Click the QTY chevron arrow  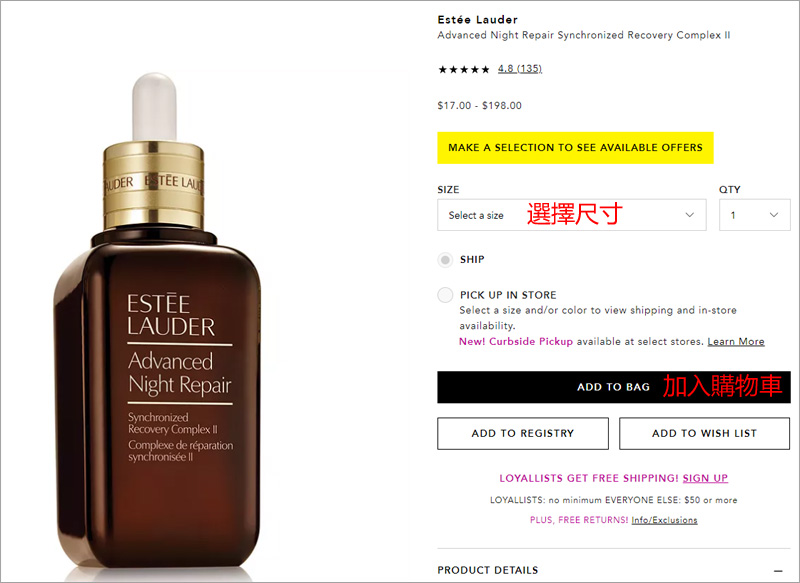(773, 215)
